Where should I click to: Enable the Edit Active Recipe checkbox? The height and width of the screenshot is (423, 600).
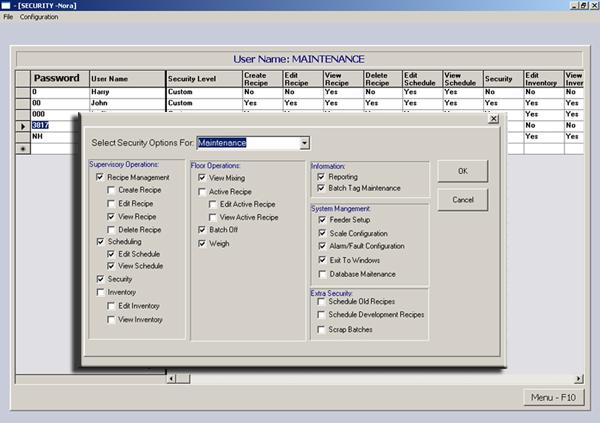tap(213, 204)
